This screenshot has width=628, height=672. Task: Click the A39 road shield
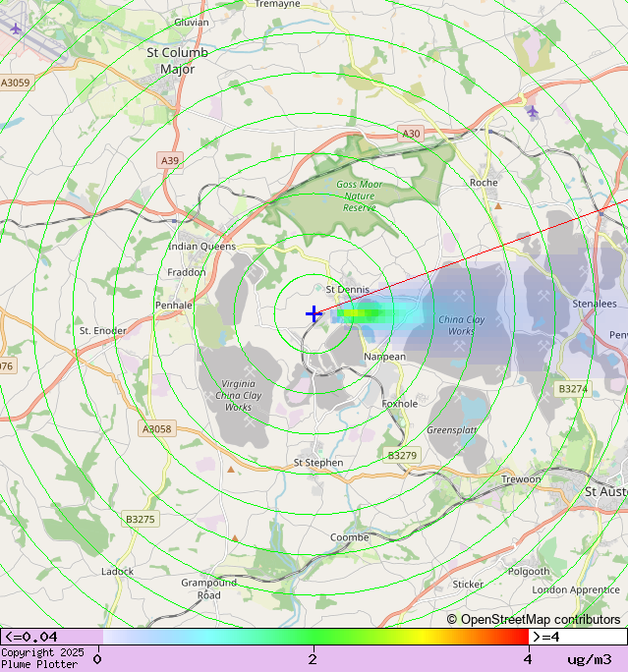point(170,160)
